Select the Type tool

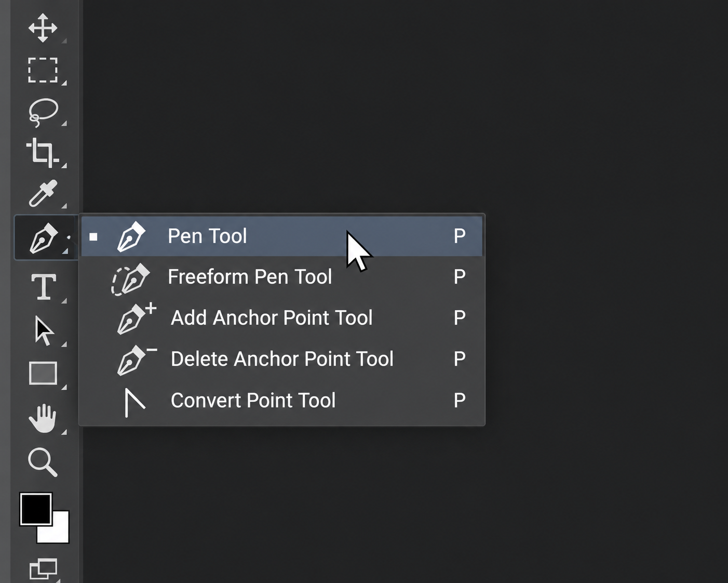click(x=44, y=287)
